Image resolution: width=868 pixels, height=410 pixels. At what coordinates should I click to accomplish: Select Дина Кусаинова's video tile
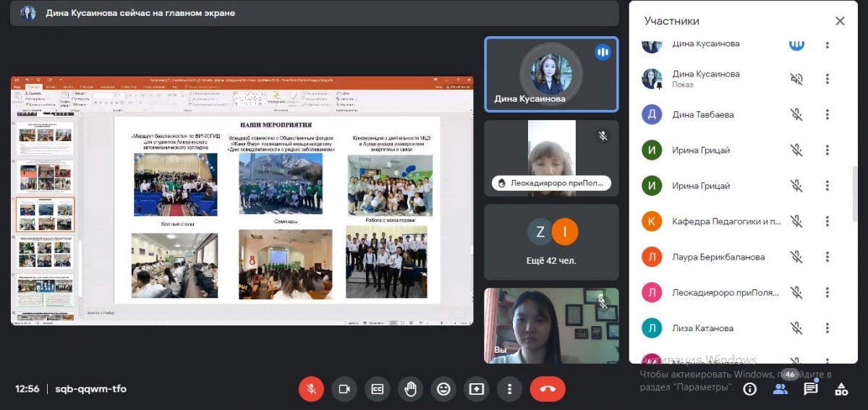(551, 74)
